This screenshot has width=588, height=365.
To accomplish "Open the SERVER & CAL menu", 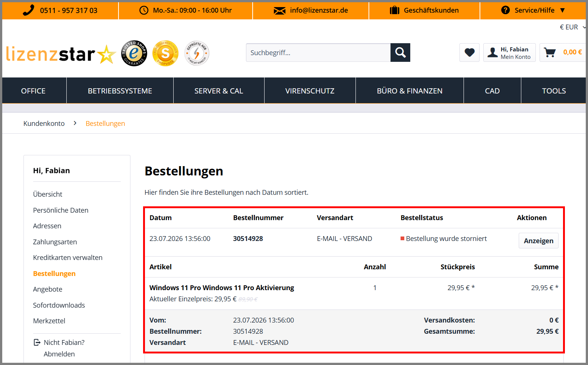I will [x=219, y=91].
